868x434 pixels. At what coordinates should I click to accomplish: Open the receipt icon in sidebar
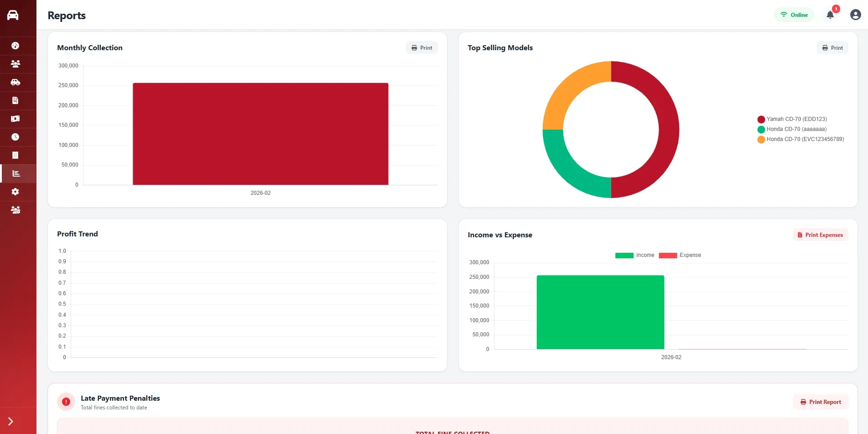click(x=16, y=155)
